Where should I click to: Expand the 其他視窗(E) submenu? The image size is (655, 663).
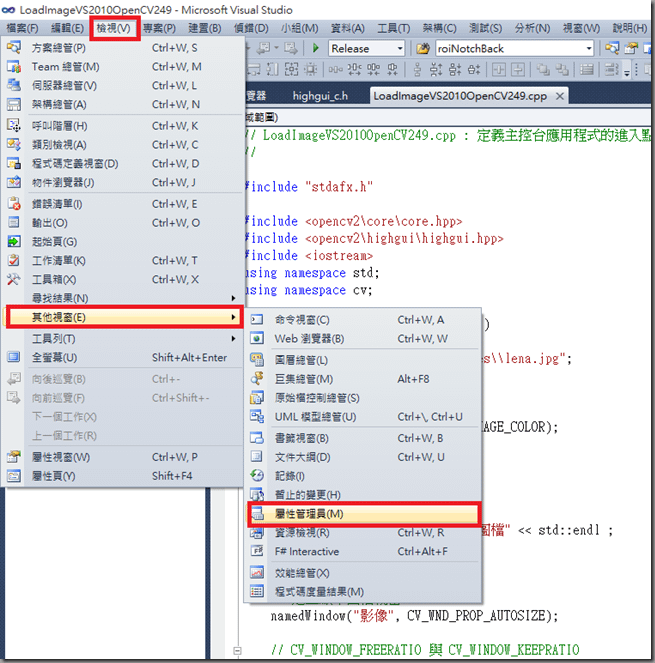123,317
